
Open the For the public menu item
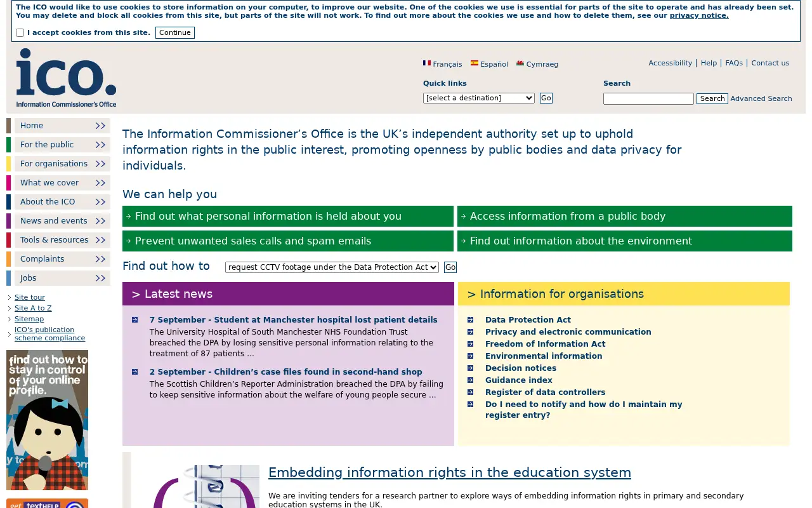coord(62,145)
